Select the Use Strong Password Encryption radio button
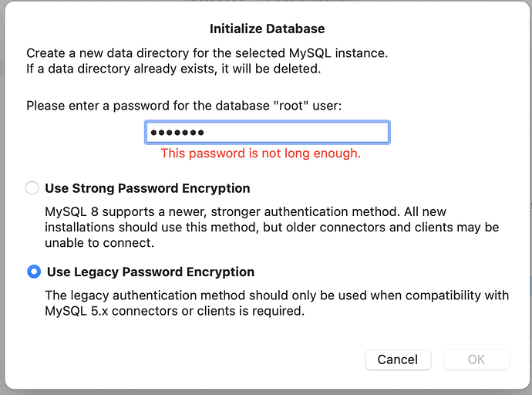 click(32, 188)
